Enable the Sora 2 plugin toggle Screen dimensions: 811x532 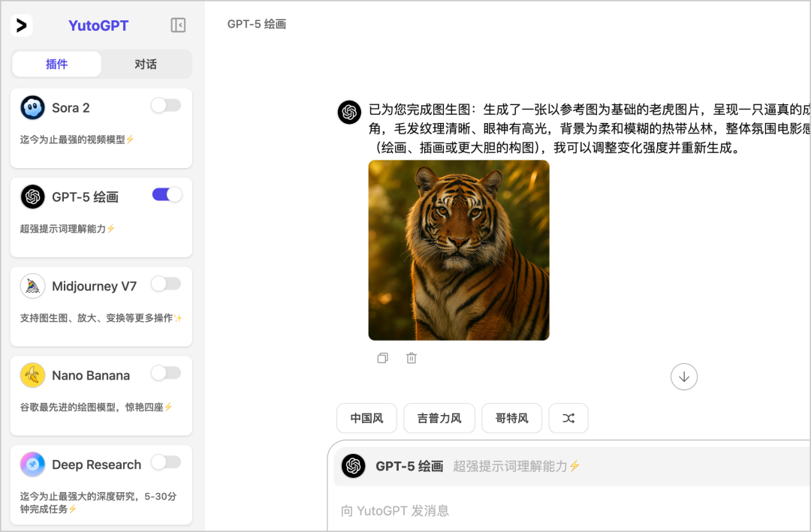(x=166, y=106)
